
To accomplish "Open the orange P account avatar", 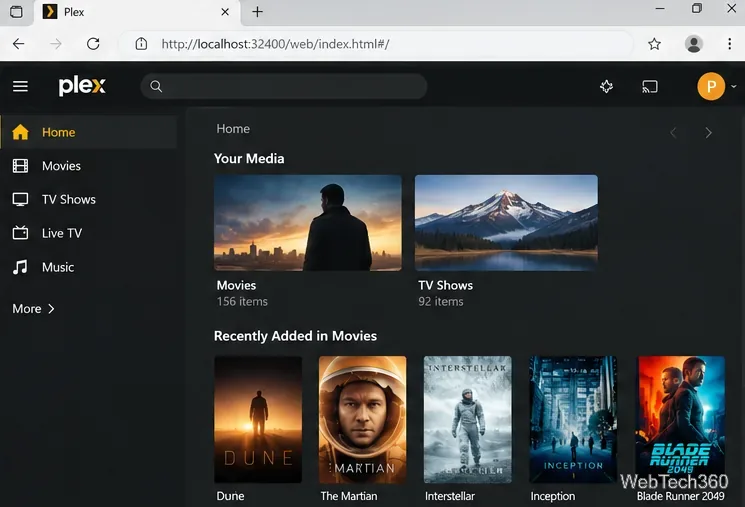I will 711,86.
